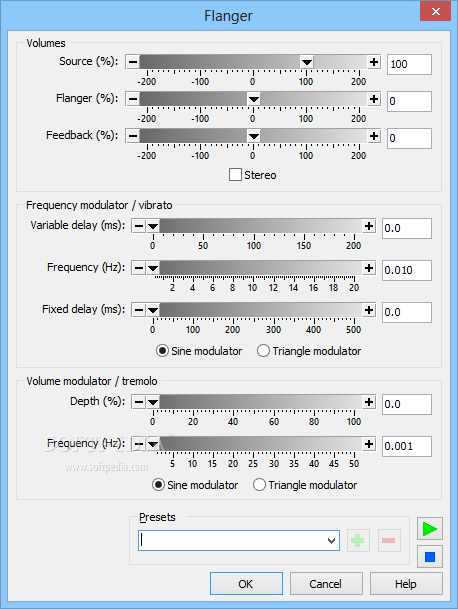Image resolution: width=458 pixels, height=609 pixels.
Task: Add preset with green plus icon
Action: point(358,540)
